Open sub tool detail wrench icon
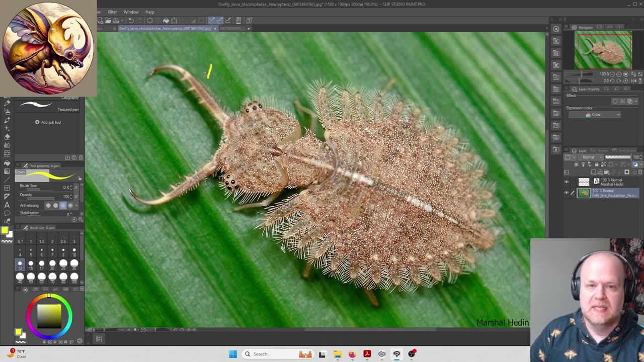Screen dimensions: 644x362 point(80,220)
